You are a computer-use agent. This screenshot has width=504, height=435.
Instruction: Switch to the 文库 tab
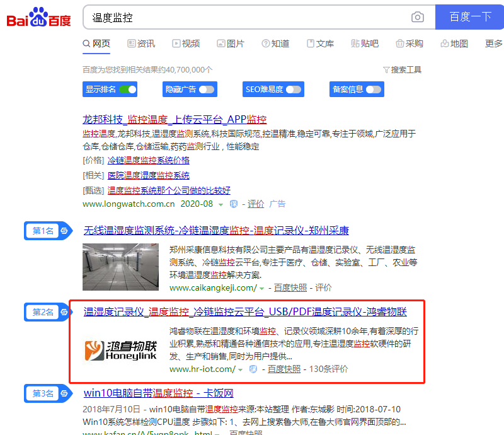(x=320, y=43)
